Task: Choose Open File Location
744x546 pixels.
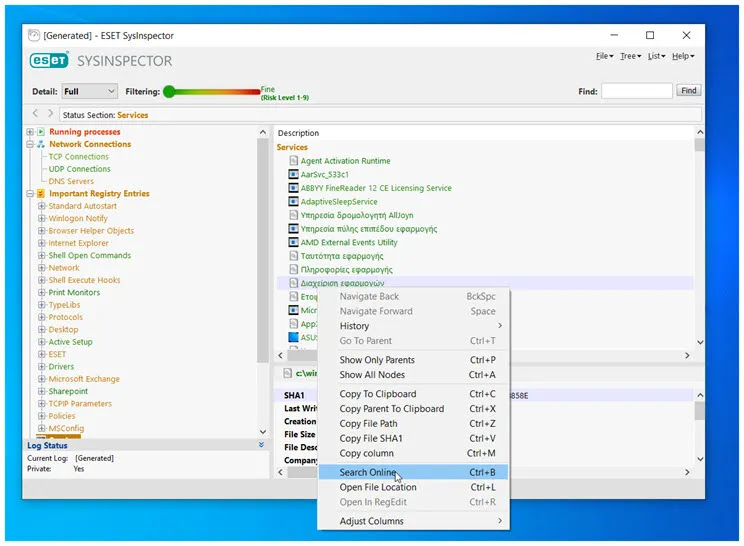Action: [x=413, y=487]
